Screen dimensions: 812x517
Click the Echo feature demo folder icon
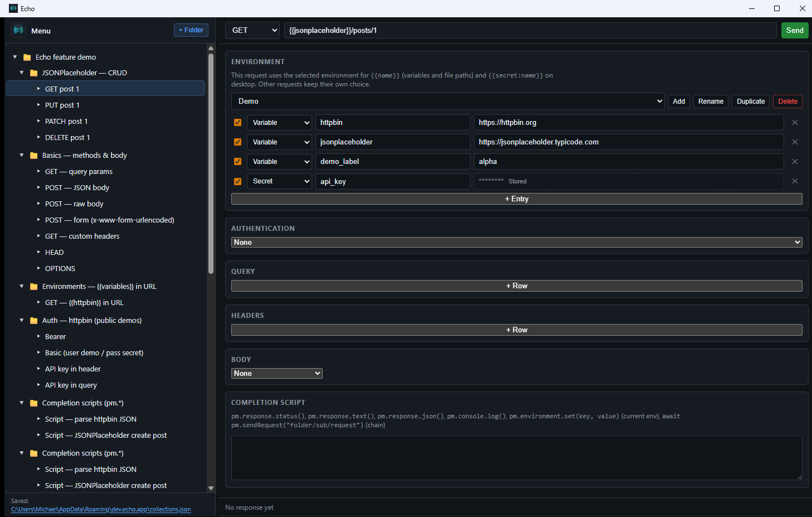click(27, 57)
